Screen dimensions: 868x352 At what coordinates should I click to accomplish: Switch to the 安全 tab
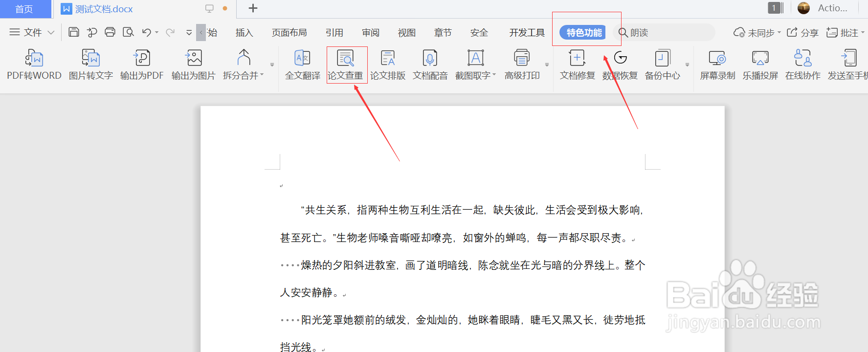[479, 33]
